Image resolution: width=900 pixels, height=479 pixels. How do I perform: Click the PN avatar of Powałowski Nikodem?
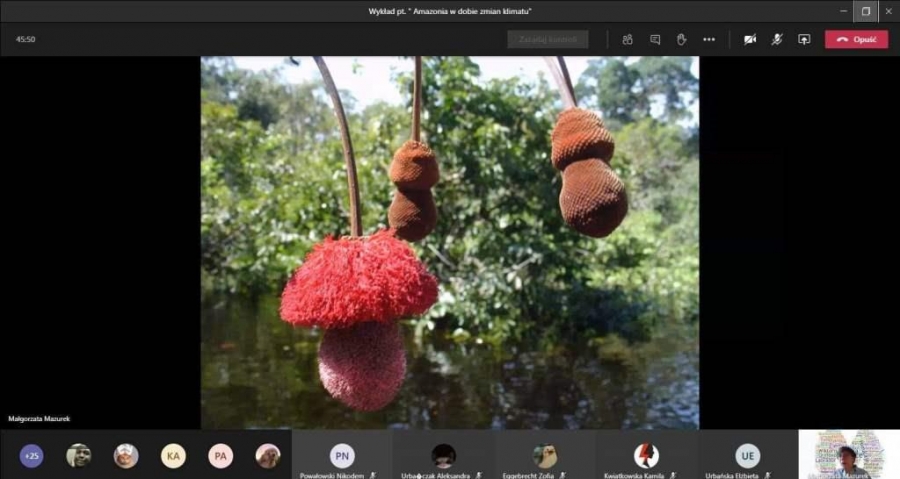(x=342, y=455)
